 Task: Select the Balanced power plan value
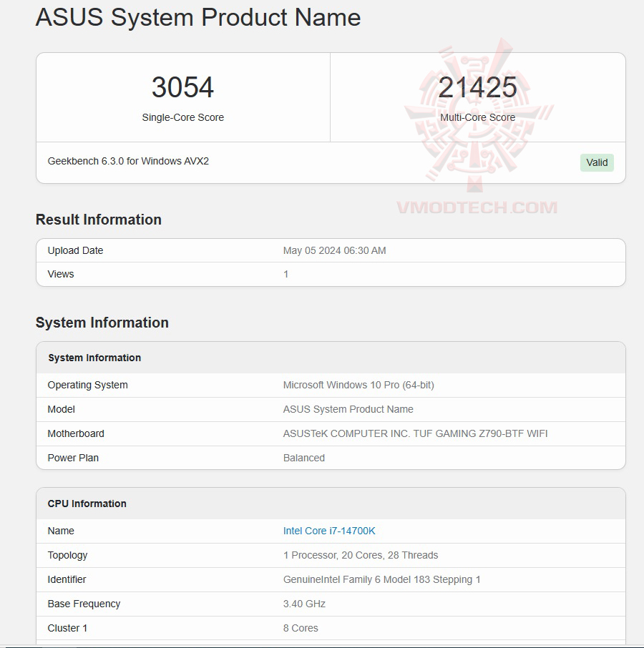tap(304, 458)
